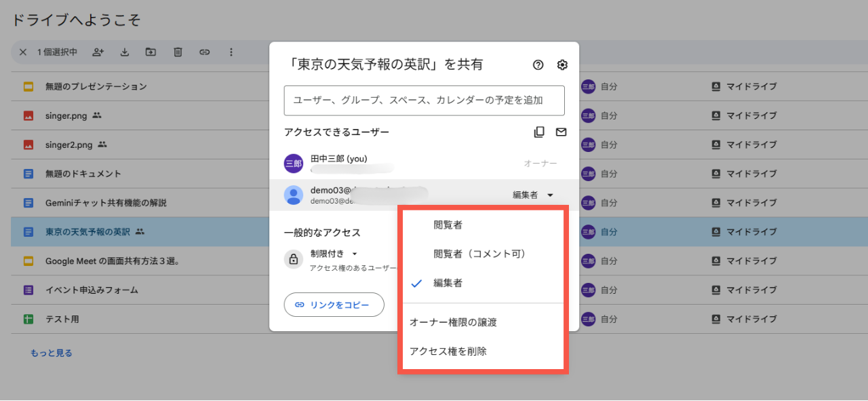Click file name イベント申込みフォーム
Screen dimensions: 868x401
[x=92, y=290]
